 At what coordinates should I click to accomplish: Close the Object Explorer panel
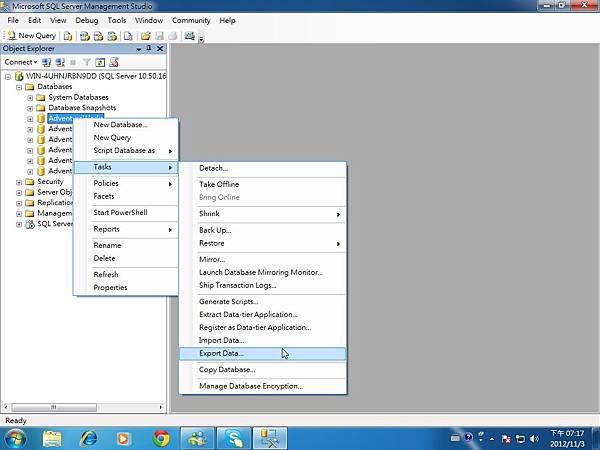(160, 48)
